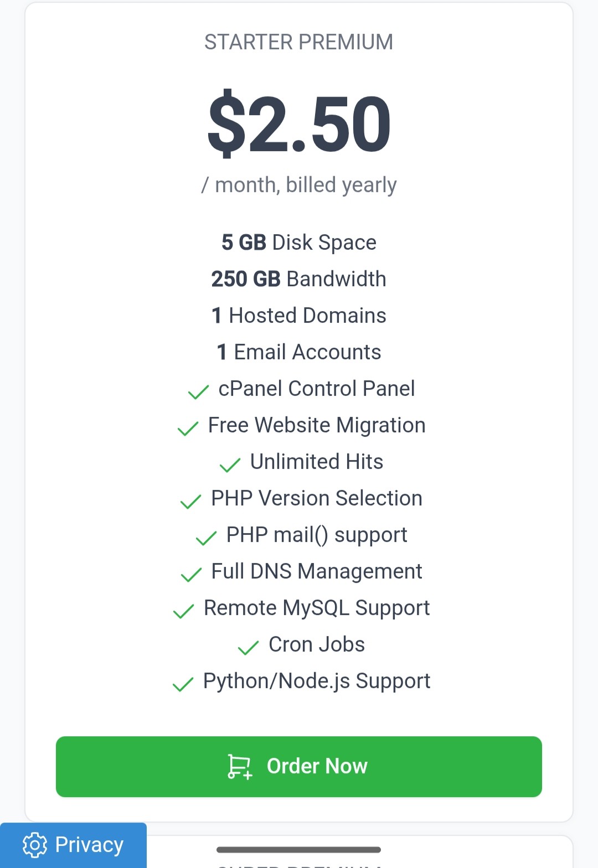The height and width of the screenshot is (868, 598).
Task: Click the checkmark next to Free Website Migration
Action: coord(188,428)
